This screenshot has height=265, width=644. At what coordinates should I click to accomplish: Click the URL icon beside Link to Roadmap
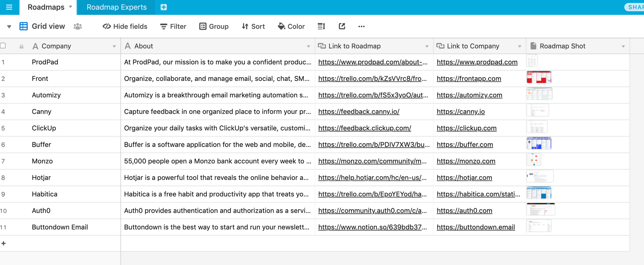click(322, 46)
